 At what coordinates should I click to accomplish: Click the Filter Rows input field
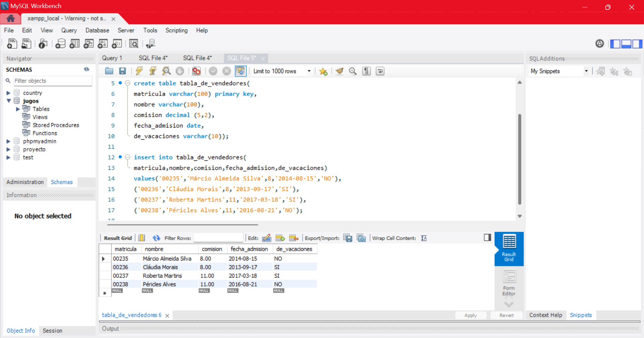point(218,238)
